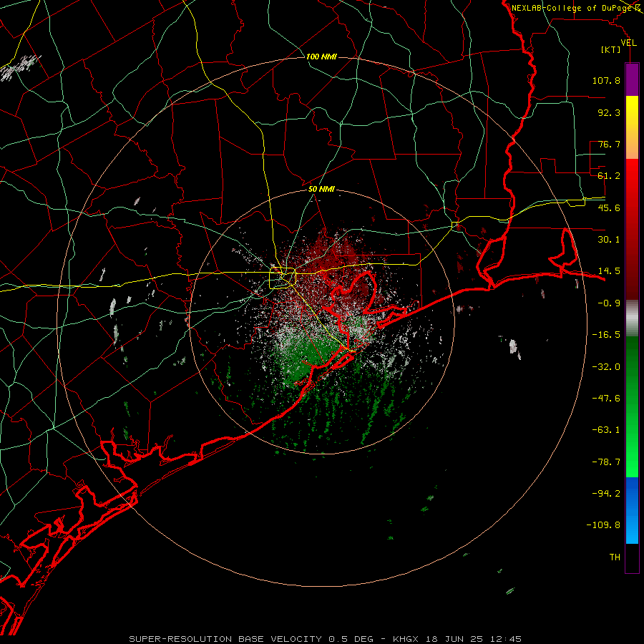Click the 100 NMI range ring label

click(x=321, y=57)
